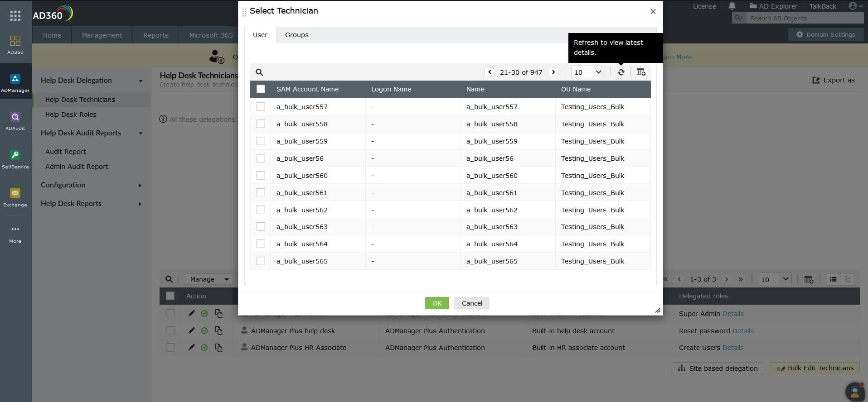Screen dimensions: 868x402
Task: Open Audit Report in sidebar
Action: (65, 152)
